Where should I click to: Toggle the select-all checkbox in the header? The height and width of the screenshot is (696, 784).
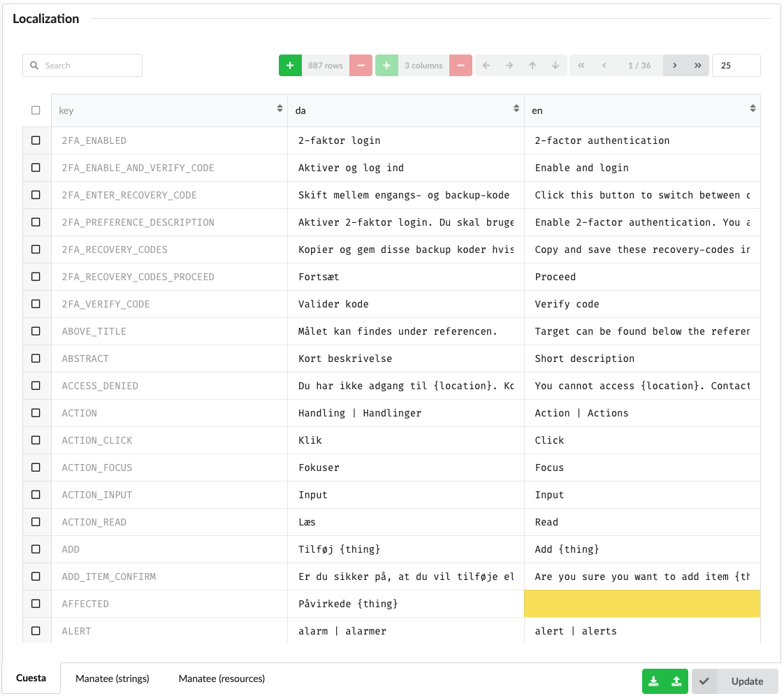point(36,110)
